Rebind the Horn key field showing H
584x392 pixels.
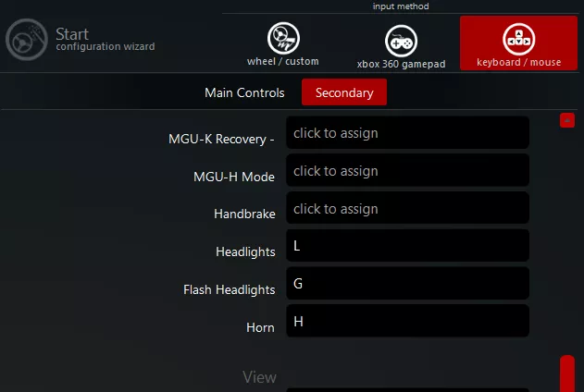(407, 322)
